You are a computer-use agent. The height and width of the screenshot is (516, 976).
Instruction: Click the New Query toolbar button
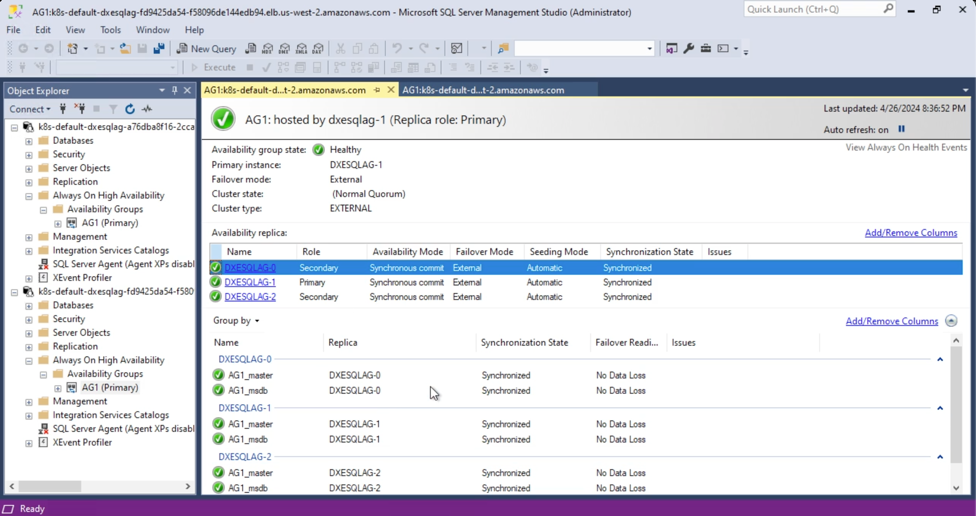pos(206,49)
